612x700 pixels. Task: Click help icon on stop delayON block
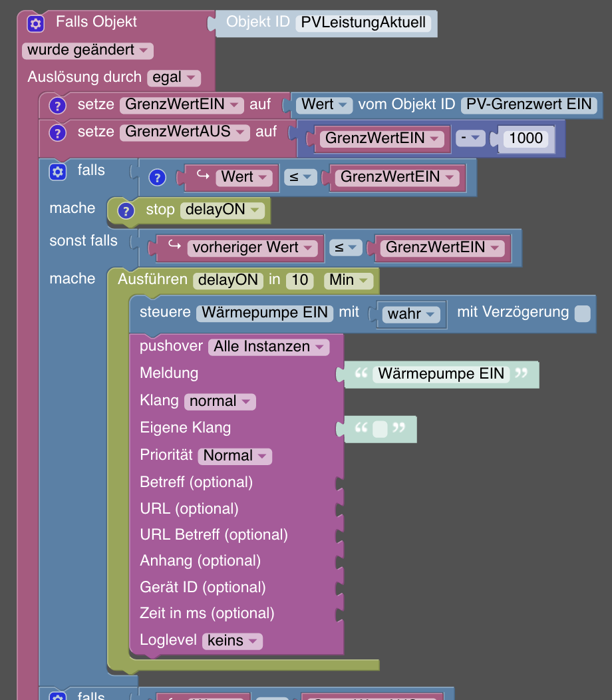[126, 211]
